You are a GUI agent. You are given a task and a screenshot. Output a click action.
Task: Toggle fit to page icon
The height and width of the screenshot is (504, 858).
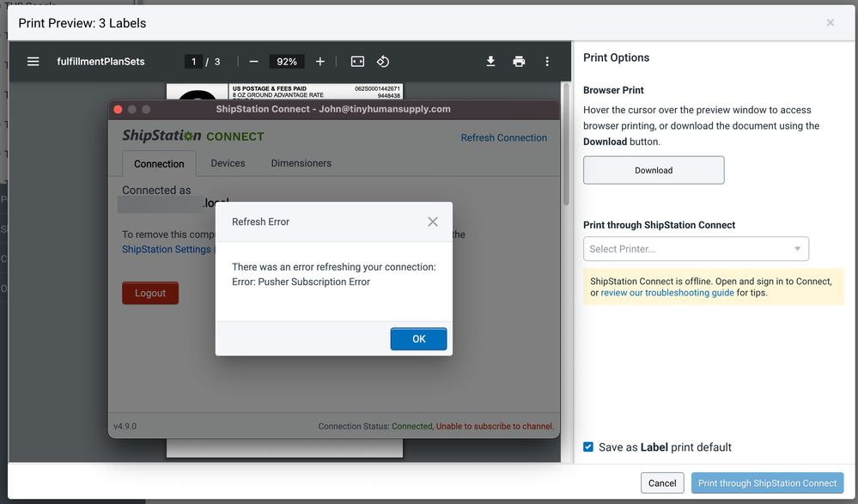(x=357, y=62)
